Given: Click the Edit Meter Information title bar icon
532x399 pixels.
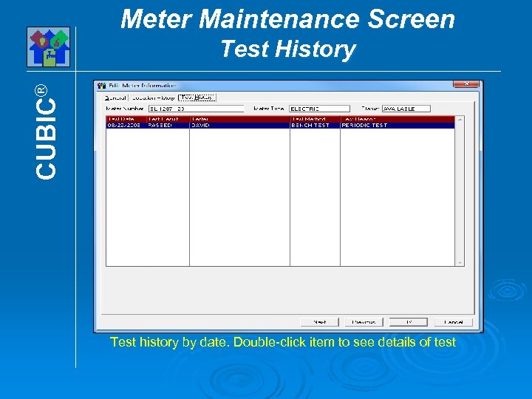Looking at the screenshot, I should (101, 86).
